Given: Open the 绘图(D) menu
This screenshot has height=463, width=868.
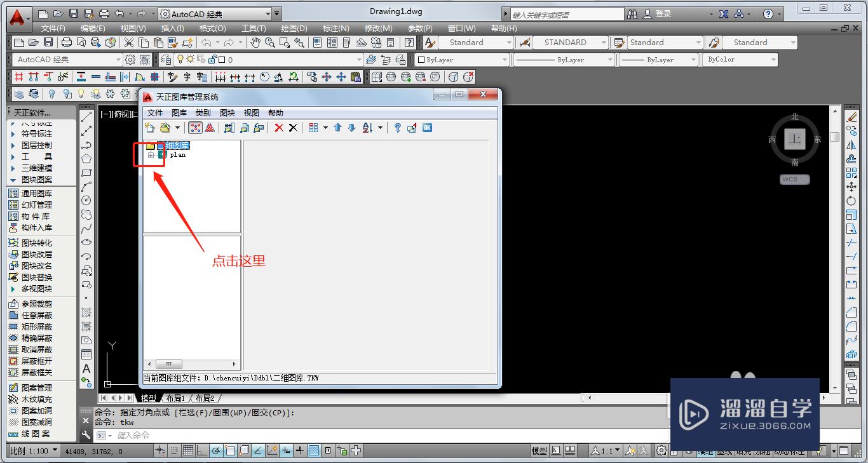Looking at the screenshot, I should [x=294, y=29].
